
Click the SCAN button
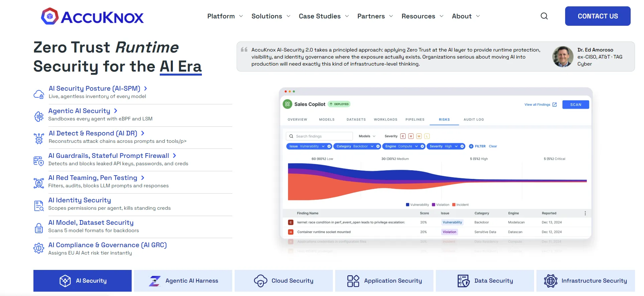tap(575, 105)
